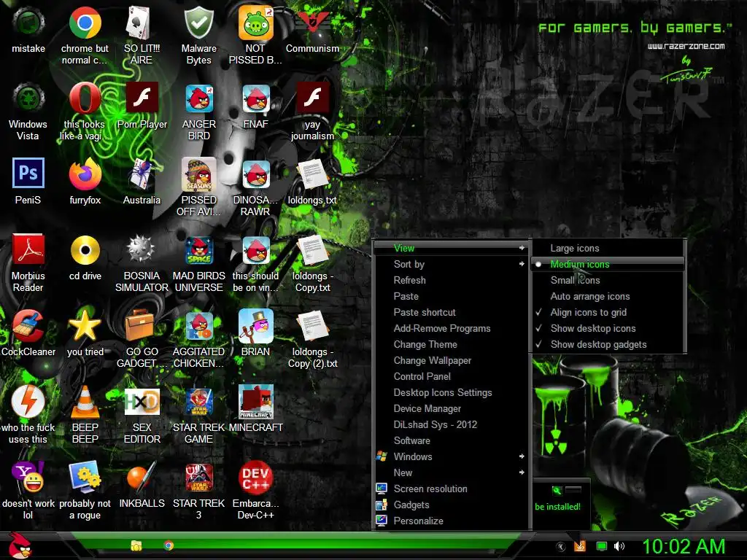Open the Angry Bird start button
The width and height of the screenshot is (747, 560).
tap(20, 545)
